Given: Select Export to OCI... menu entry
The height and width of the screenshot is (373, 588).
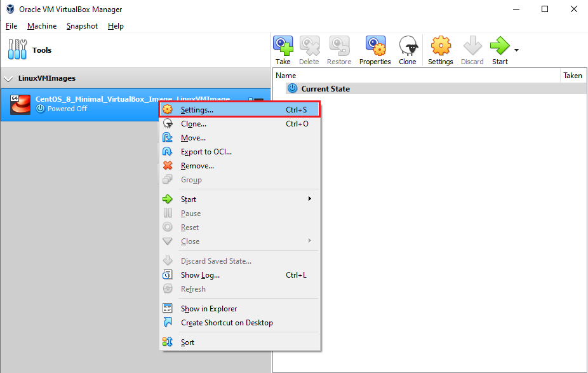Looking at the screenshot, I should pos(239,152).
